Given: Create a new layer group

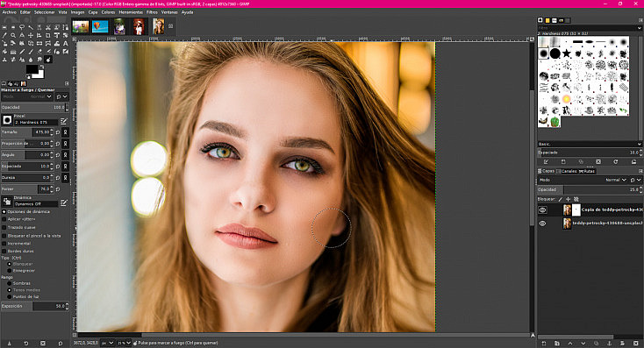Looking at the screenshot, I should (x=557, y=343).
